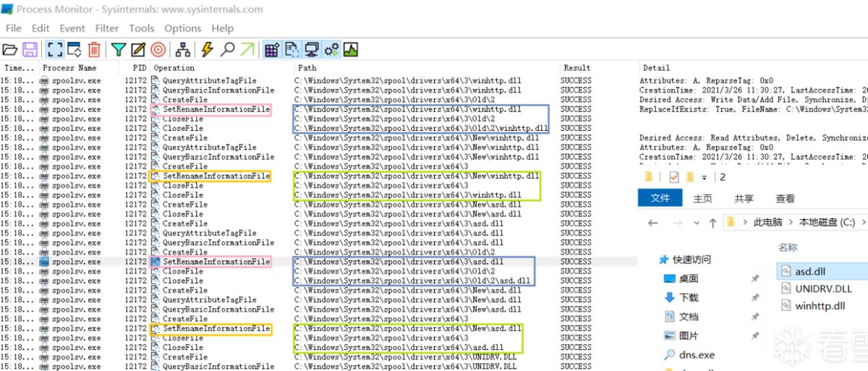Toggle Show Registry Activity icon
The width and height of the screenshot is (868, 371).
pos(272,50)
